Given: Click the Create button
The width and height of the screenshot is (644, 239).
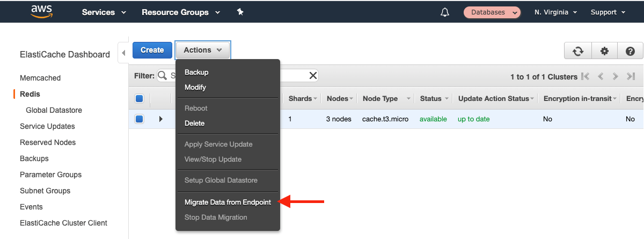Looking at the screenshot, I should point(152,50).
